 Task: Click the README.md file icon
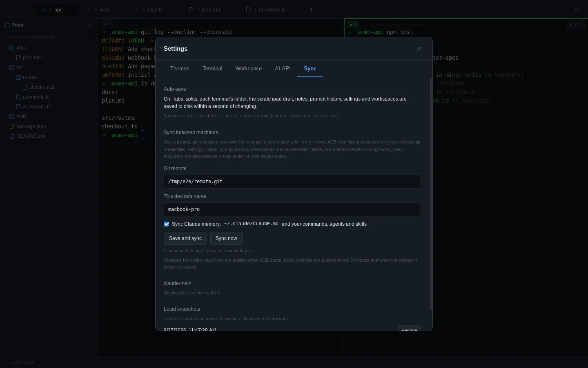pyautogui.click(x=12, y=136)
